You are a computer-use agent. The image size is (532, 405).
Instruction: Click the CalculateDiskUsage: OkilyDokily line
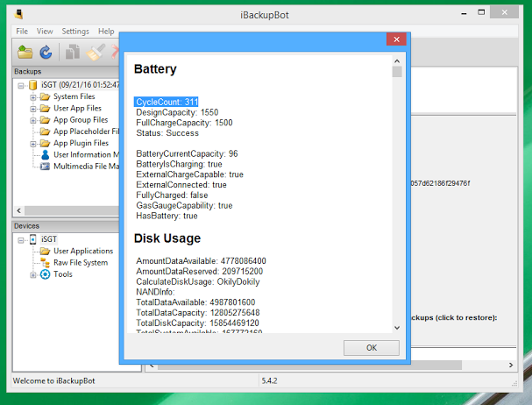[x=198, y=281]
